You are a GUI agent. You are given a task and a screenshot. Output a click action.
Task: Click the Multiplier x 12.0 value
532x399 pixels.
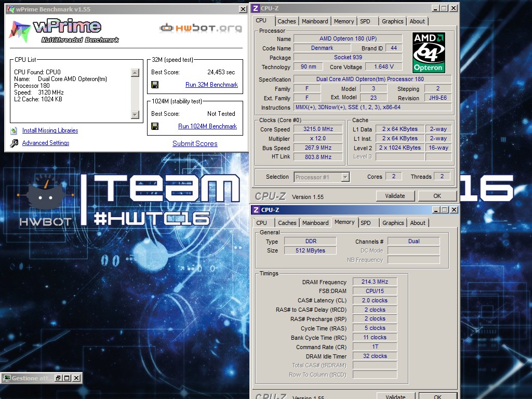[x=318, y=138]
